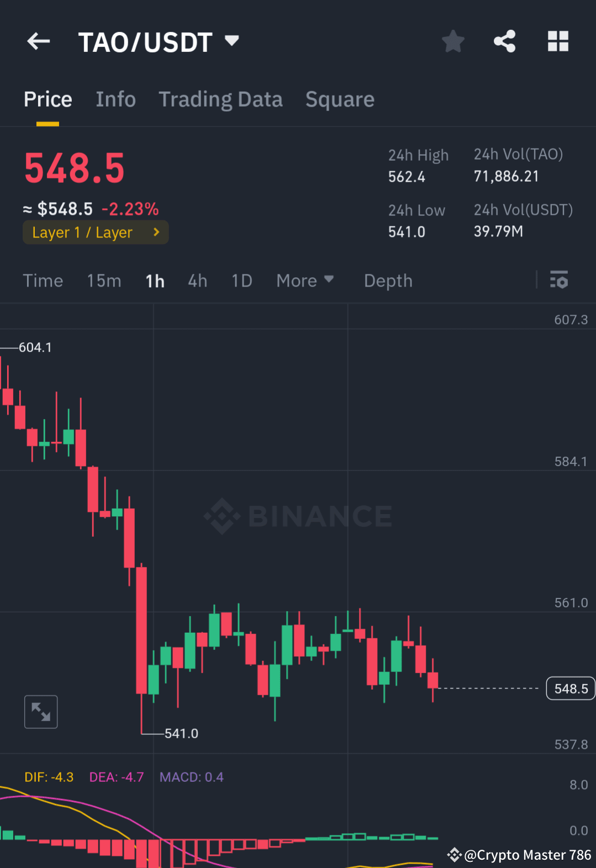Open the share options via the share icon

(504, 41)
